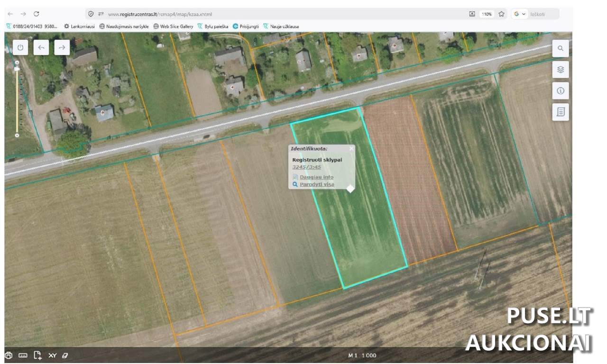Image resolution: width=607 pixels, height=364 pixels.
Task: Open the 0188/24/01403 bookmark
Action: [32, 27]
